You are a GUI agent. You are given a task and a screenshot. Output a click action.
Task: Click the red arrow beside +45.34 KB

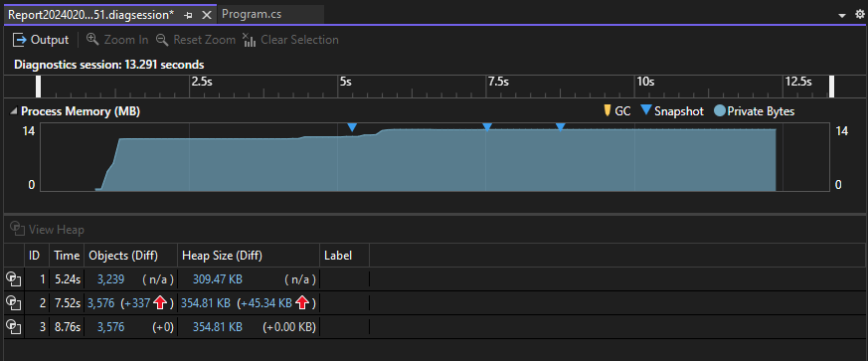[302, 303]
